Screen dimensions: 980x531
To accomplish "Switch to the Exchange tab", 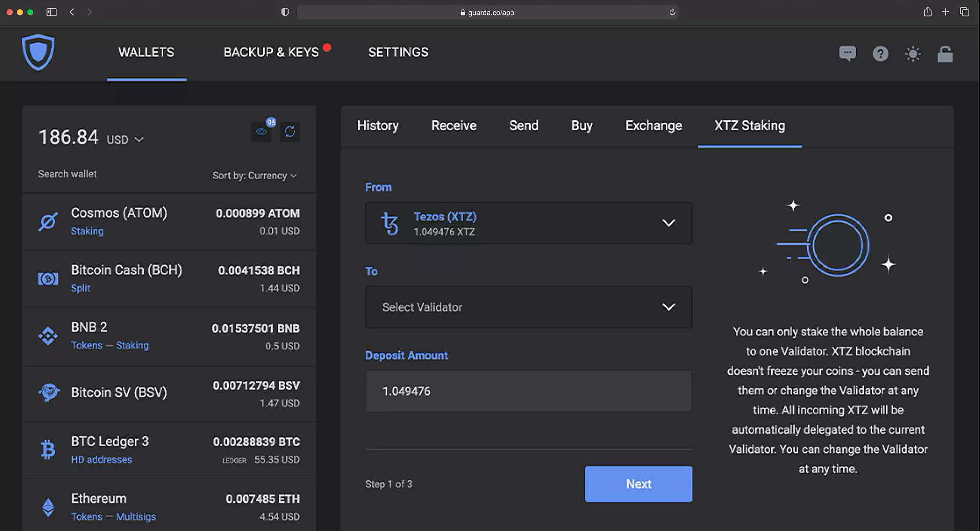I will point(653,126).
